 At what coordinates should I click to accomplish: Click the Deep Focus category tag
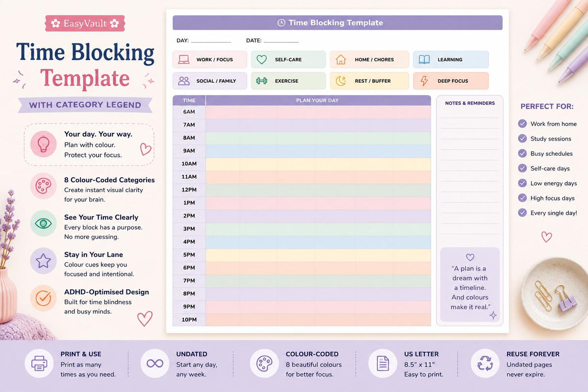click(x=451, y=81)
